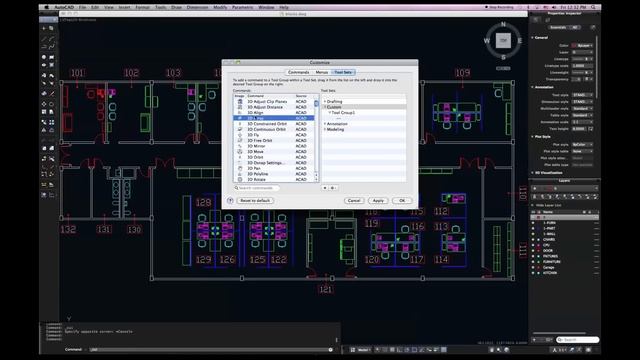This screenshot has width=640, height=360.
Task: Click the Reset to default button
Action: 255,200
